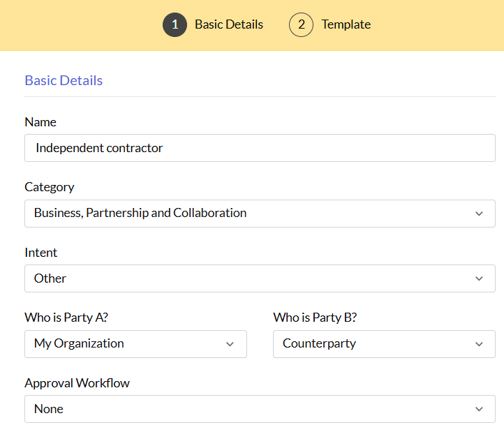The height and width of the screenshot is (432, 504).
Task: Expand the Approval Workflow dropdown showing None
Action: tap(244, 409)
